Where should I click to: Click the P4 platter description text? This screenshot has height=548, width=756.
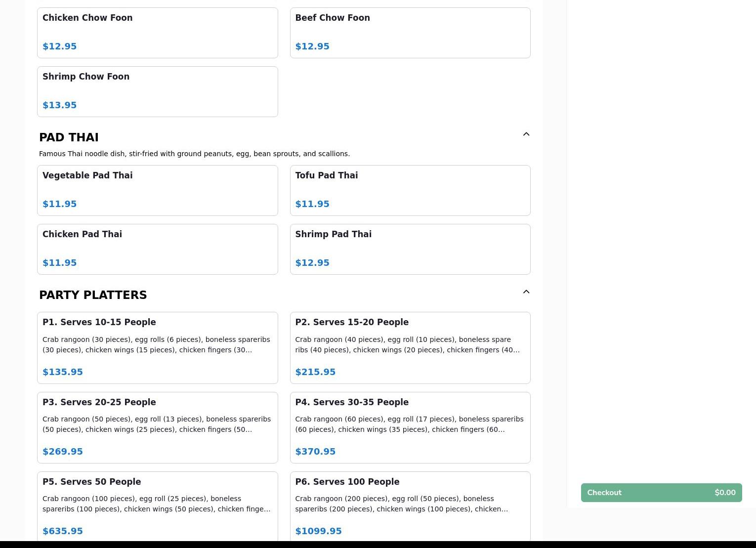(x=409, y=424)
